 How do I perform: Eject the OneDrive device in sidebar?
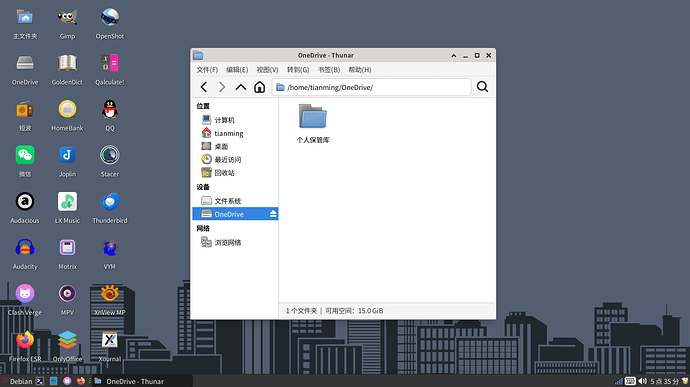point(273,214)
